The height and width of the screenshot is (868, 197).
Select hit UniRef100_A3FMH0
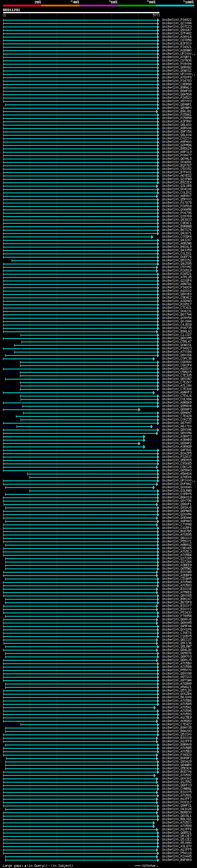(176, 121)
